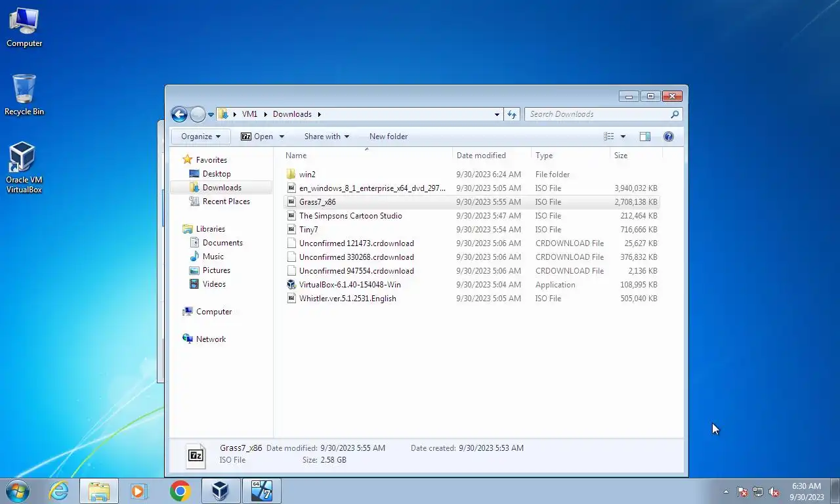
Task: Open Computer icon on the desktop
Action: tap(24, 28)
